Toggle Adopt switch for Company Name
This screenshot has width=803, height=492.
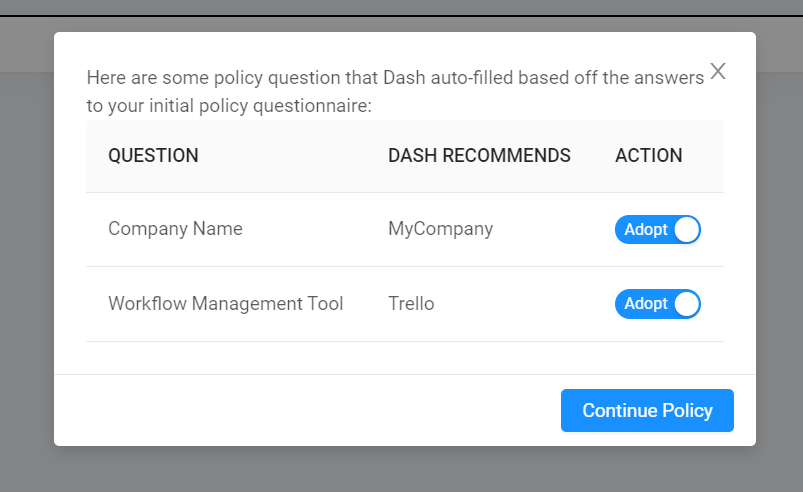pos(657,229)
